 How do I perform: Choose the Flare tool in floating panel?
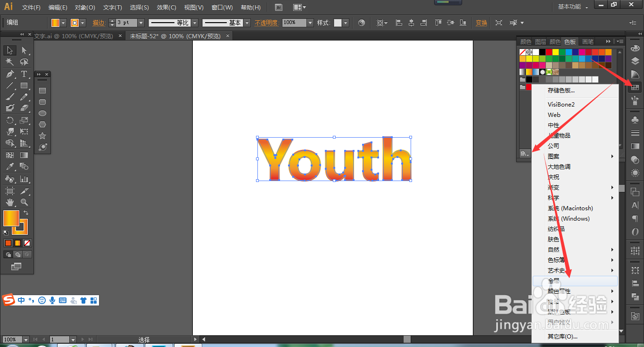42,147
